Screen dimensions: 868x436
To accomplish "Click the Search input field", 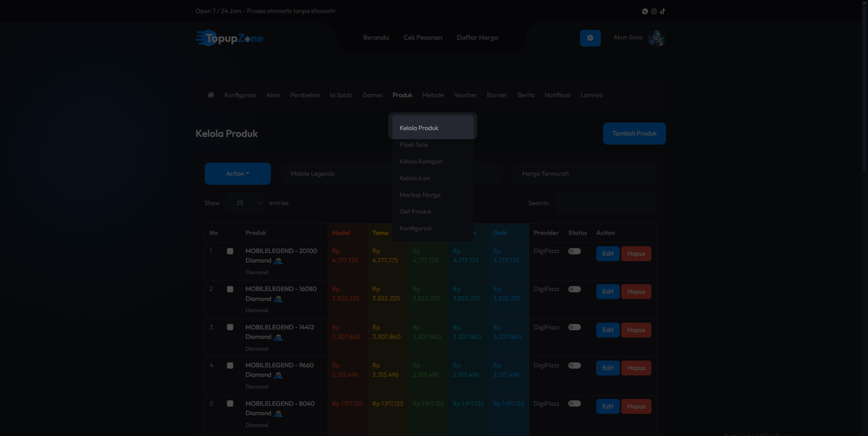I will click(x=606, y=203).
